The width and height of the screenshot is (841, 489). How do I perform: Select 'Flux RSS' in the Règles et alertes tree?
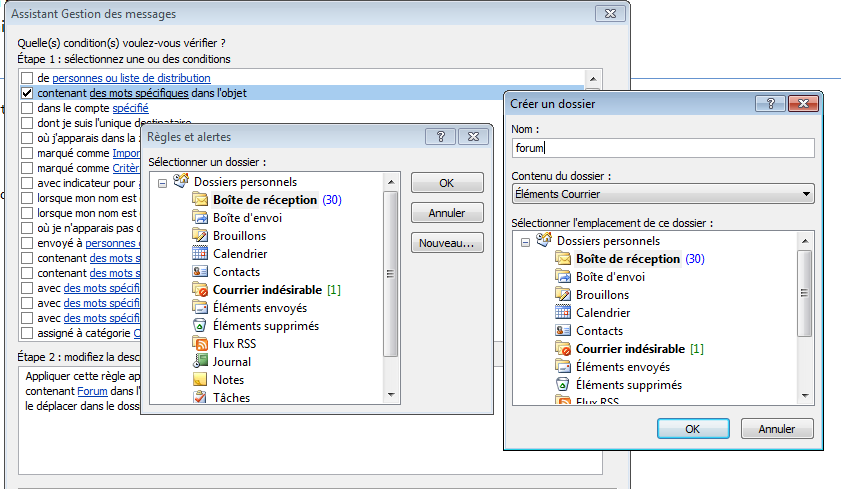[234, 344]
